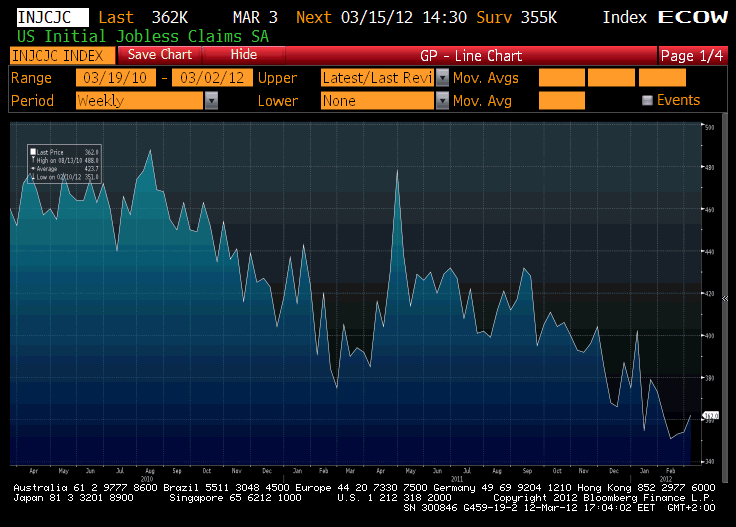The image size is (736, 527).
Task: Click the '362K' last value
Action: click(x=169, y=17)
